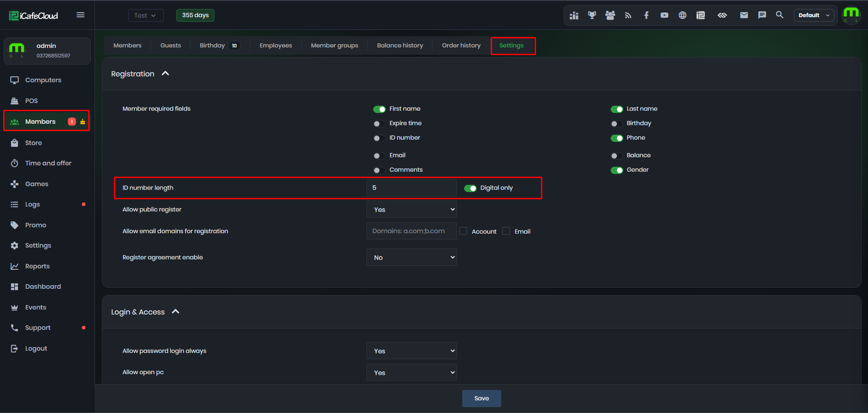Toggle First name required field
This screenshot has height=413, width=868.
pos(379,109)
